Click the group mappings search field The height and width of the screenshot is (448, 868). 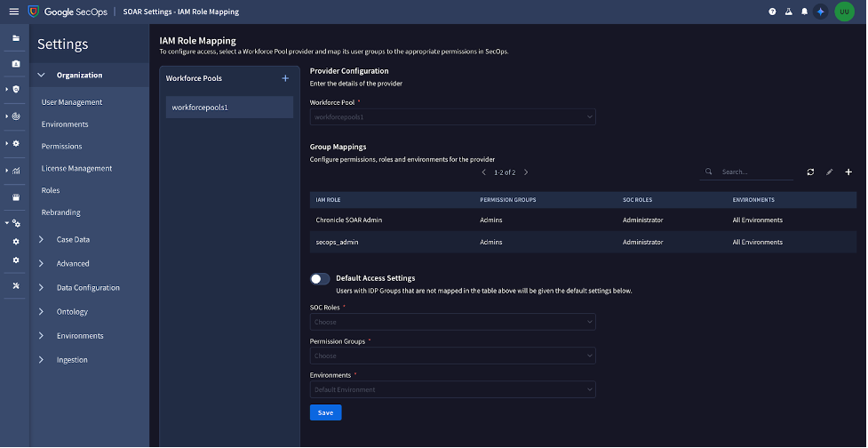753,172
